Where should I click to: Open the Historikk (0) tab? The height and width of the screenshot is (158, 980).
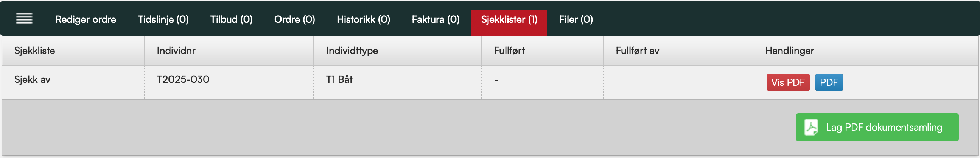[363, 19]
